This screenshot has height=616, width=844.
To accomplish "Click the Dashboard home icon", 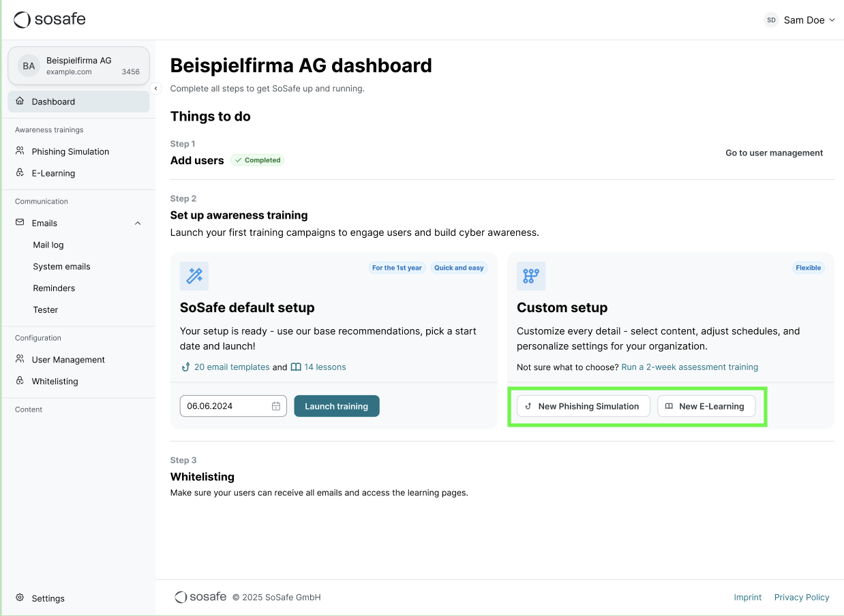I will (x=20, y=102).
